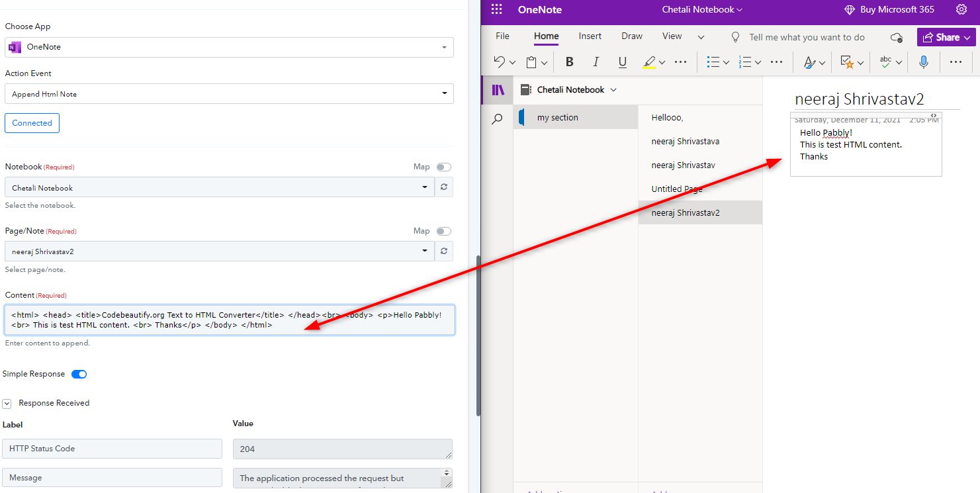Image resolution: width=980 pixels, height=493 pixels.
Task: Click the 'Tell me what you want to do' box
Action: (807, 37)
